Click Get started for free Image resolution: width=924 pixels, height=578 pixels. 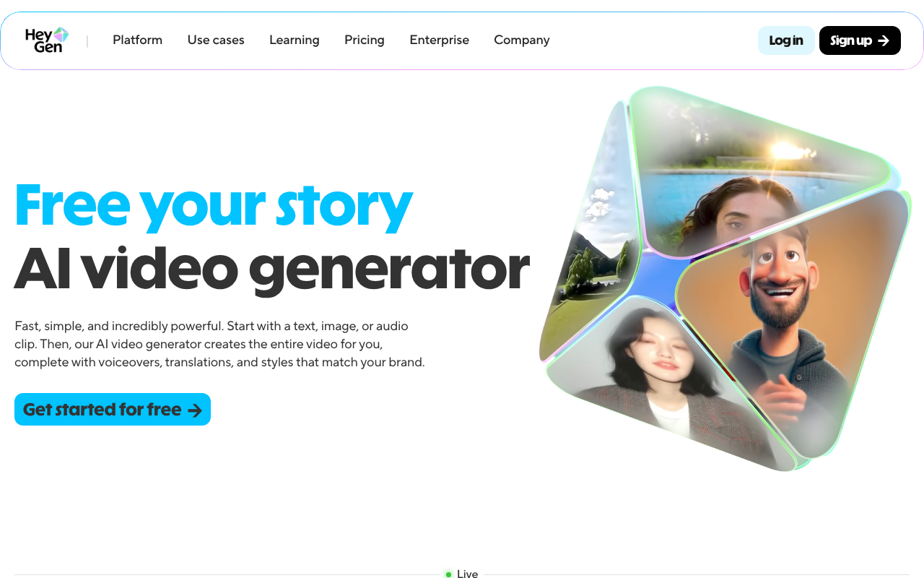pyautogui.click(x=113, y=410)
